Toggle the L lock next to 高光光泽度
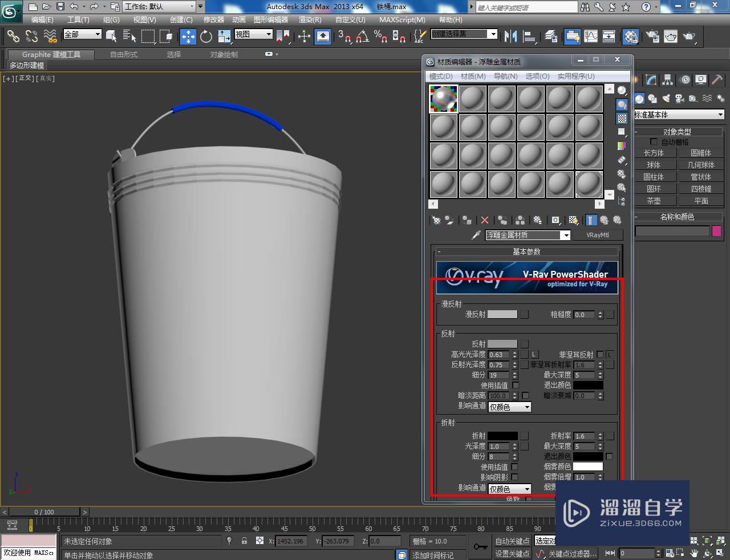Screen dimensions: 730x560 click(534, 355)
